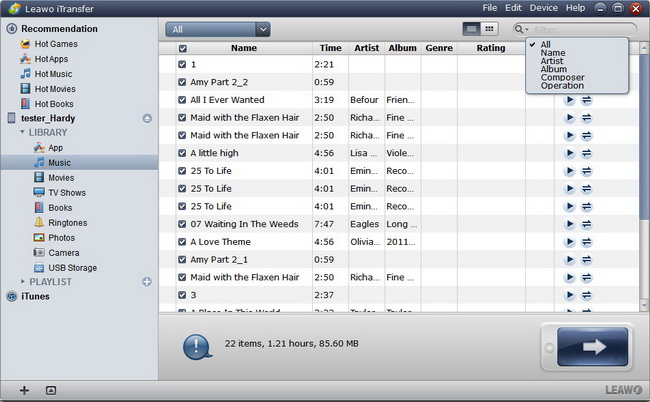Open the Device menu
650x402 pixels.
tap(543, 8)
